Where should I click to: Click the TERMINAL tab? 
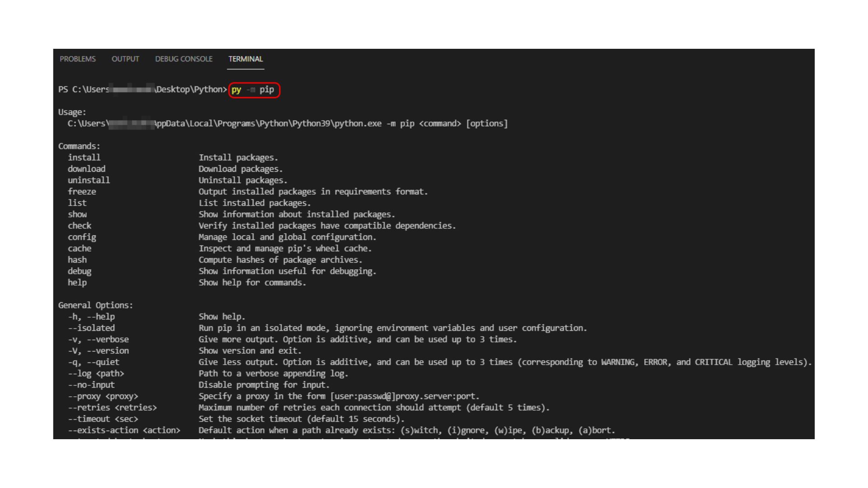[245, 58]
